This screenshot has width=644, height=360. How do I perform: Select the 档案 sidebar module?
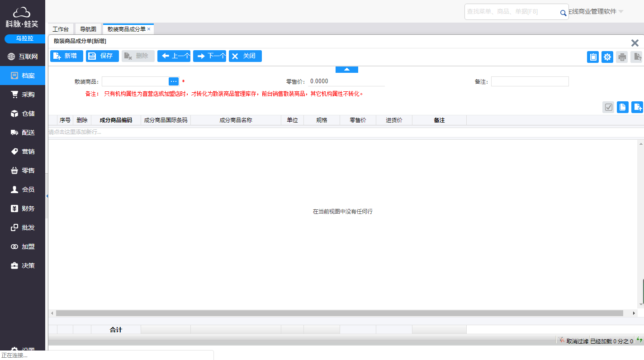(23, 76)
